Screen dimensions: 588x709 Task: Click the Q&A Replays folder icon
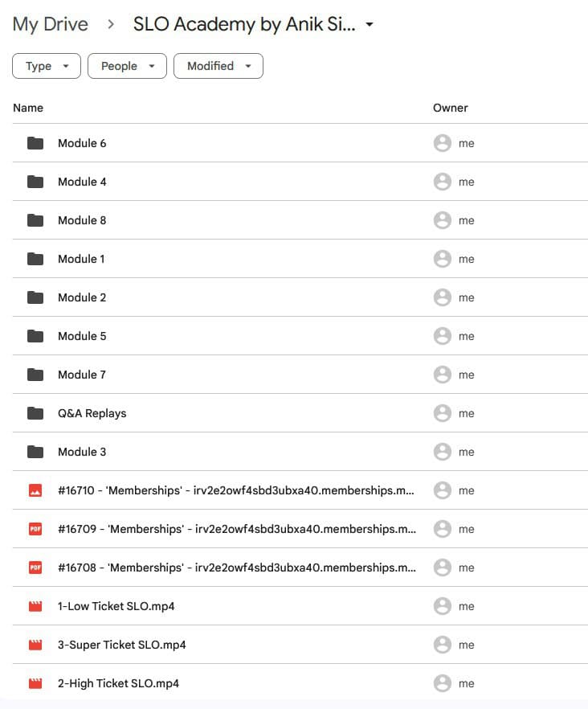[x=35, y=413]
